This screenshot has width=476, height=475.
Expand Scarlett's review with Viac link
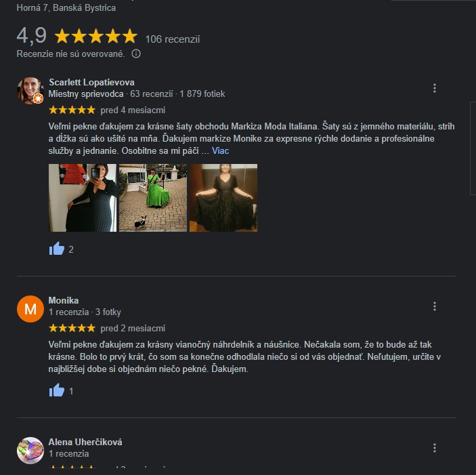[x=220, y=150]
